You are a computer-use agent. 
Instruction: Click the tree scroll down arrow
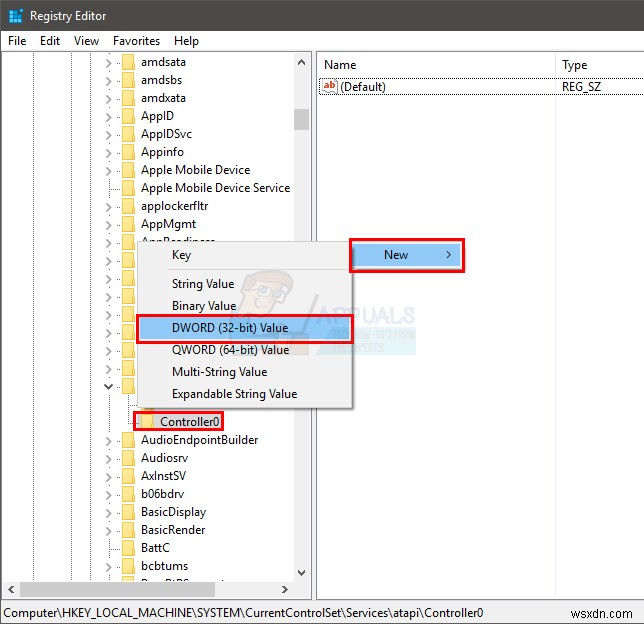[x=301, y=573]
